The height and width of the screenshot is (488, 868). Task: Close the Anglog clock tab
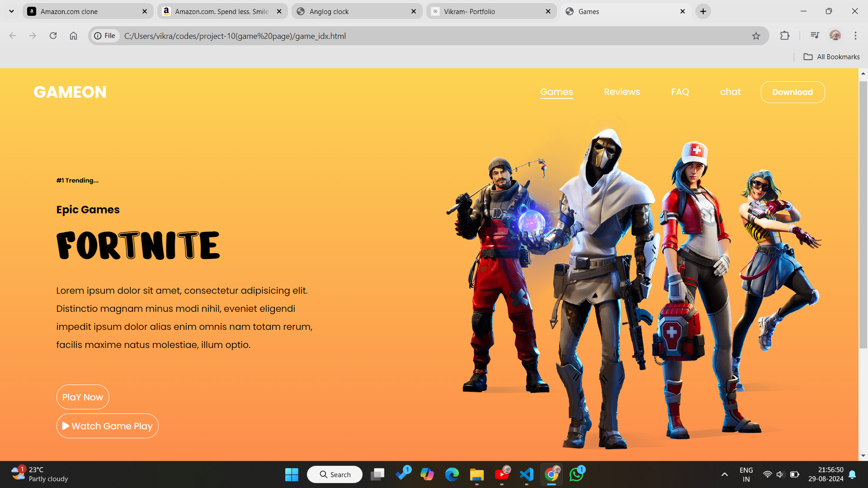(x=414, y=11)
